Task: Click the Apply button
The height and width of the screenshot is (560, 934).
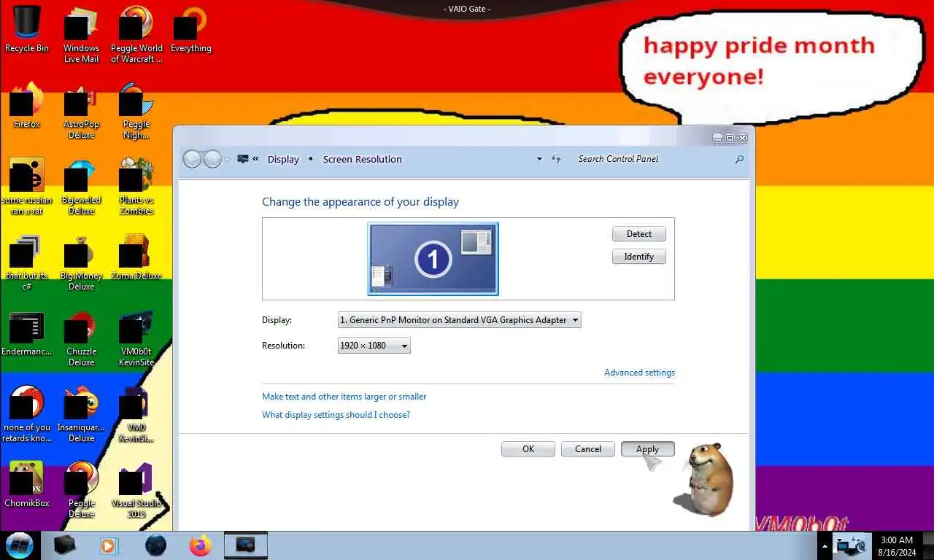Action: pyautogui.click(x=647, y=449)
